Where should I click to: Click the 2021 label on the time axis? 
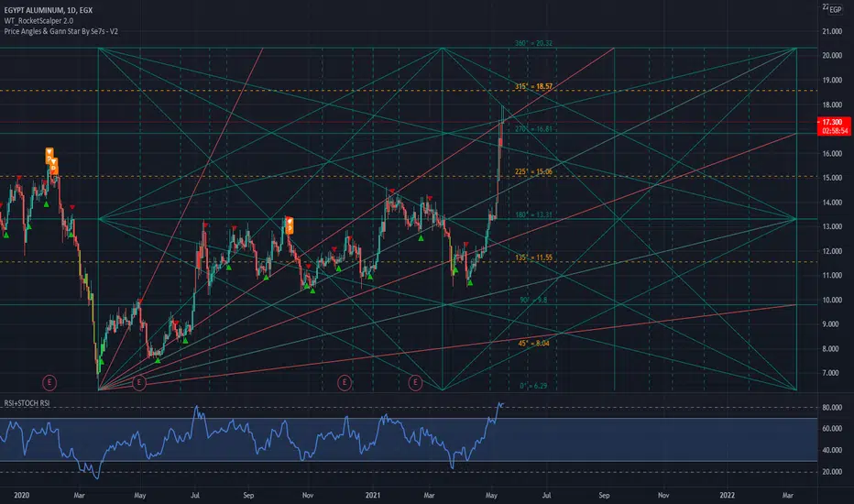373,495
